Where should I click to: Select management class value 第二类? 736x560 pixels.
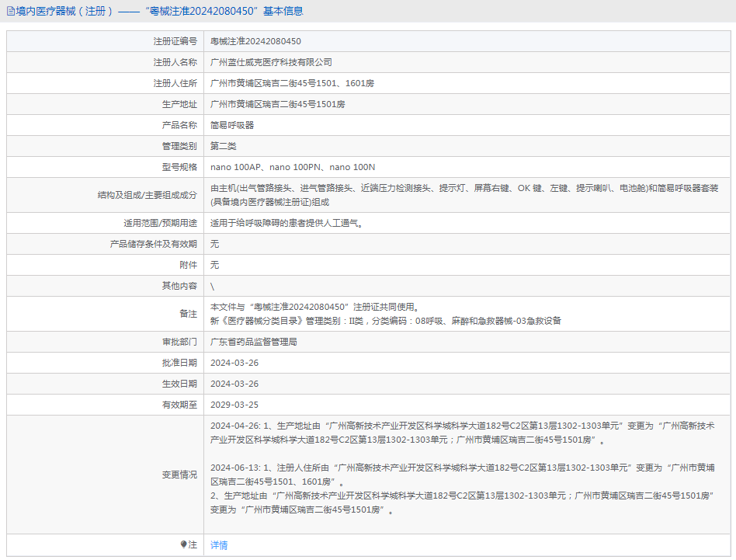coord(224,147)
